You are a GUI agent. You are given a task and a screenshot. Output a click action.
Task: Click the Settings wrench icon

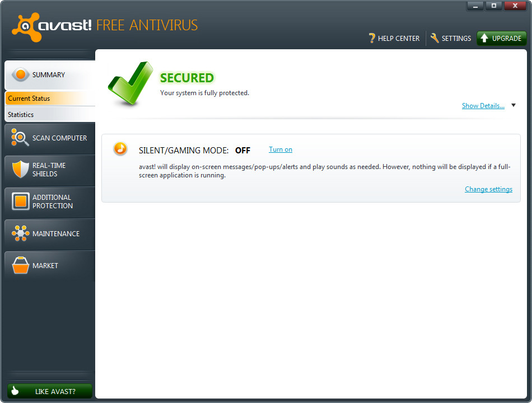tap(435, 39)
